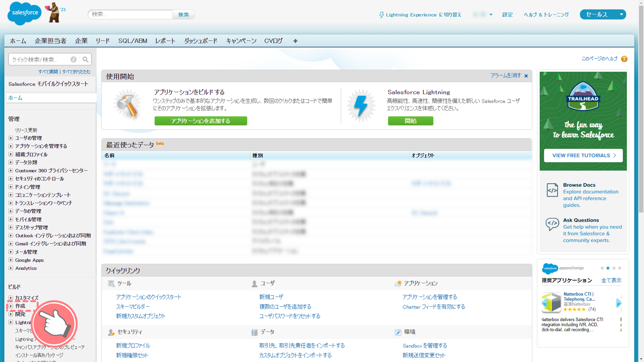This screenshot has height=362, width=644.
Task: Select second dot in AppExchange carousel
Action: click(608, 268)
